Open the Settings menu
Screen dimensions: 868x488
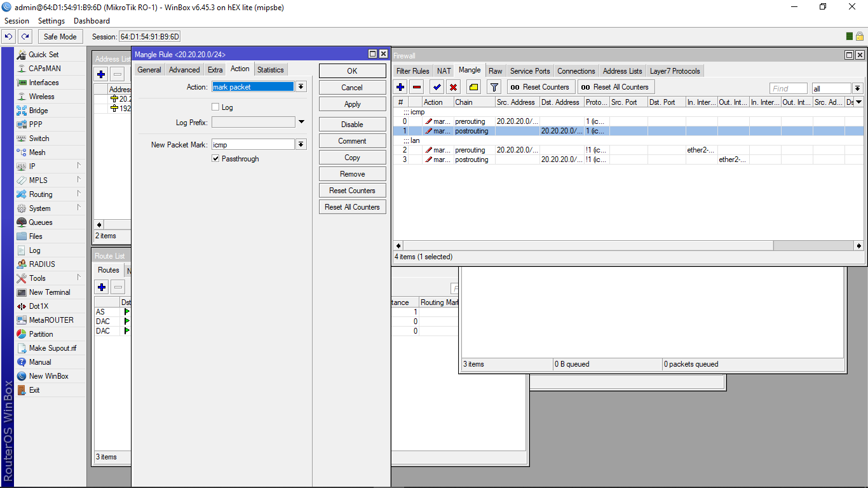(51, 21)
